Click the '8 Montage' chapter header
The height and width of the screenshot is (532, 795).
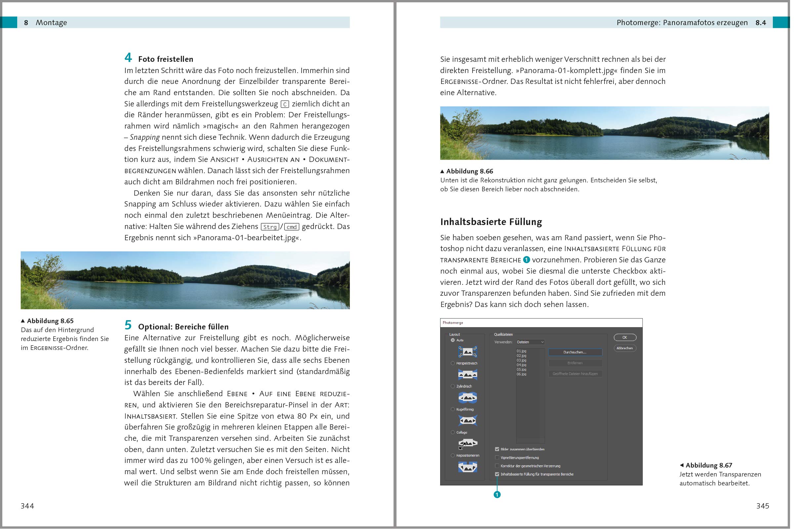pyautogui.click(x=46, y=23)
